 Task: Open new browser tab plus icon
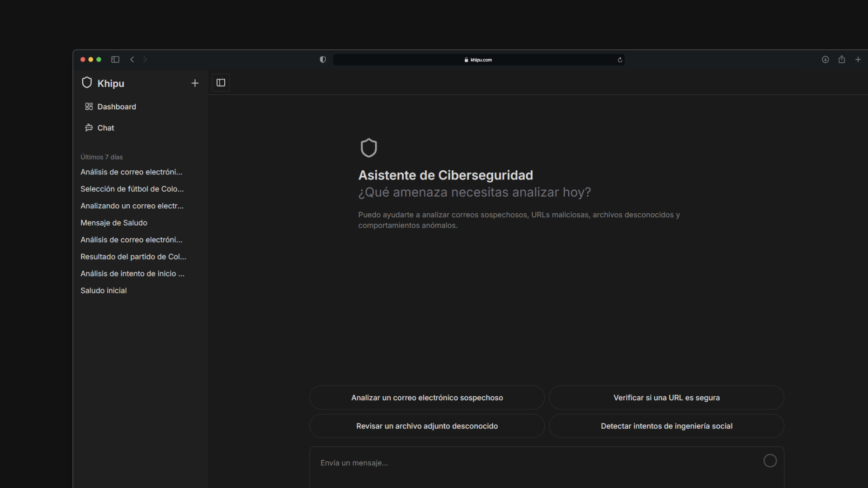pos(858,60)
